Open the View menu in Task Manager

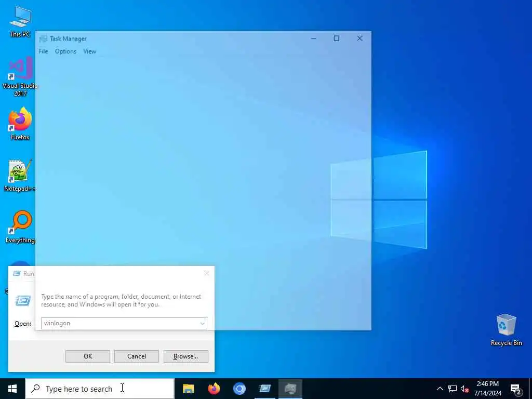[89, 51]
